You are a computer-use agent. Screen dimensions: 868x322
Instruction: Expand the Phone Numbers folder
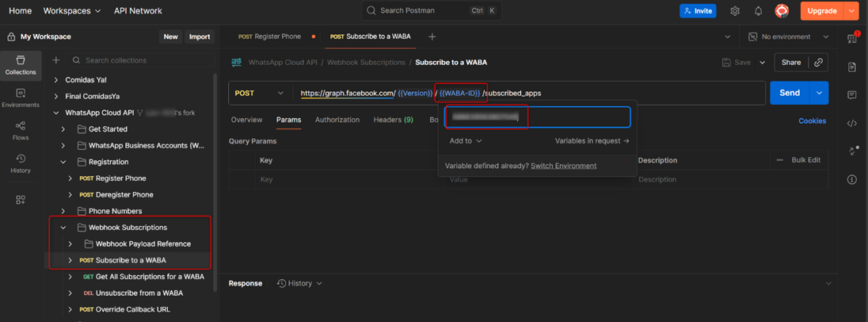pos(63,211)
